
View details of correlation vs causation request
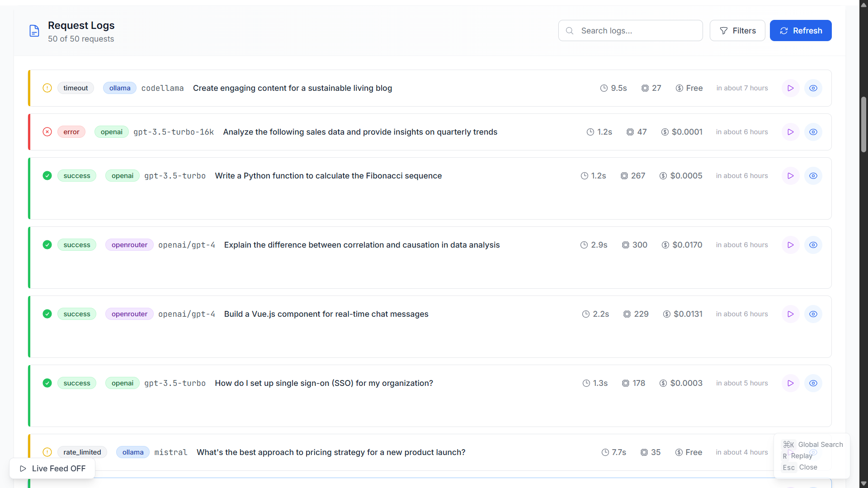click(x=813, y=245)
